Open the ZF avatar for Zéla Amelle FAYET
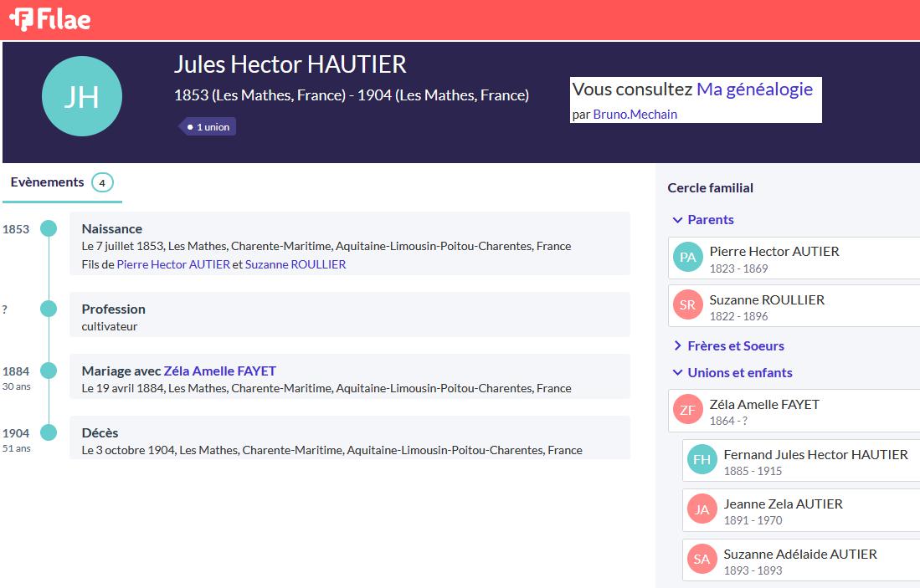 687,410
